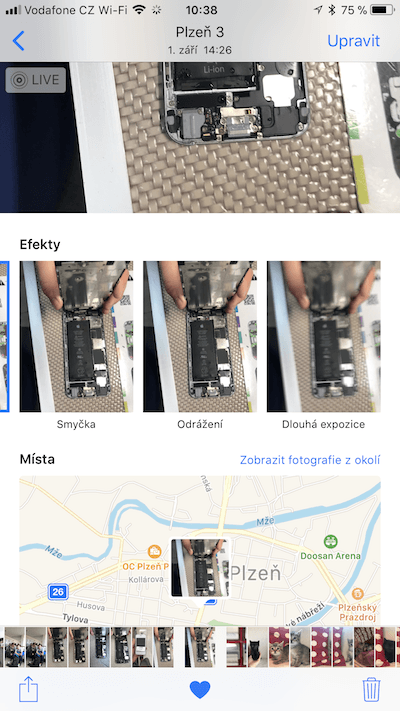This screenshot has height=711, width=400.
Task: Select the Odrážení bounce effect thumbnail
Action: [x=200, y=336]
